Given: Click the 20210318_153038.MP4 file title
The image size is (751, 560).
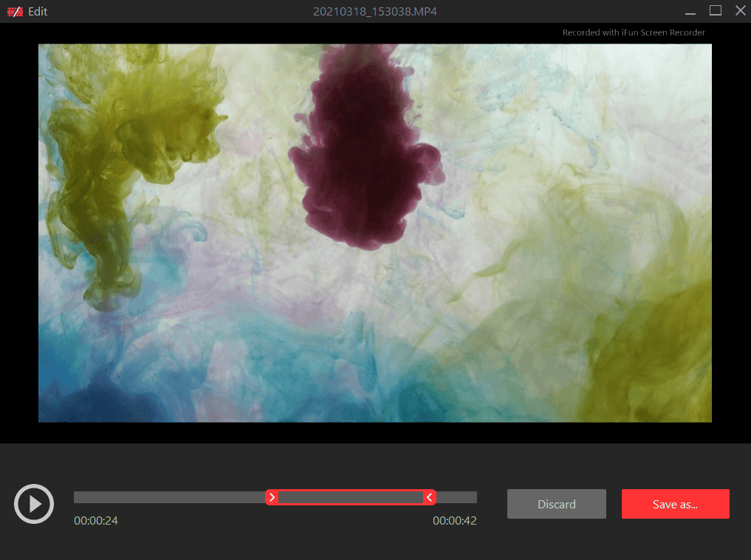Looking at the screenshot, I should point(376,12).
